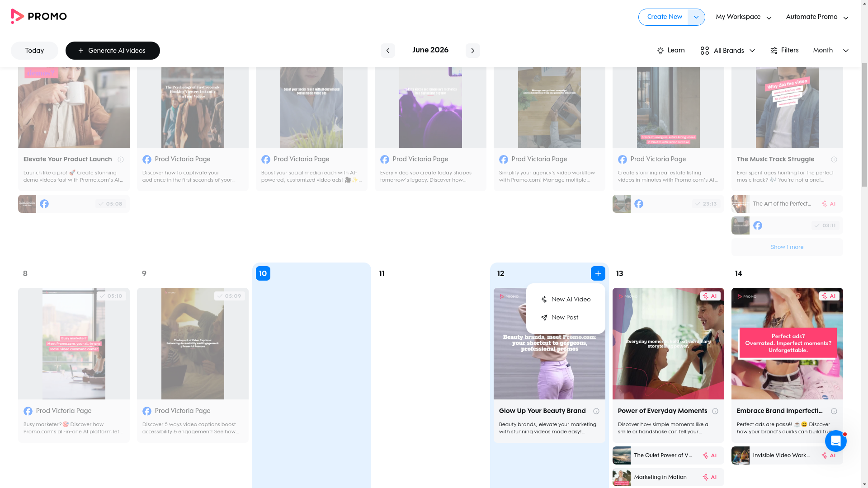Go to the previous month
Screen dimensions: 868x488
pos(387,51)
